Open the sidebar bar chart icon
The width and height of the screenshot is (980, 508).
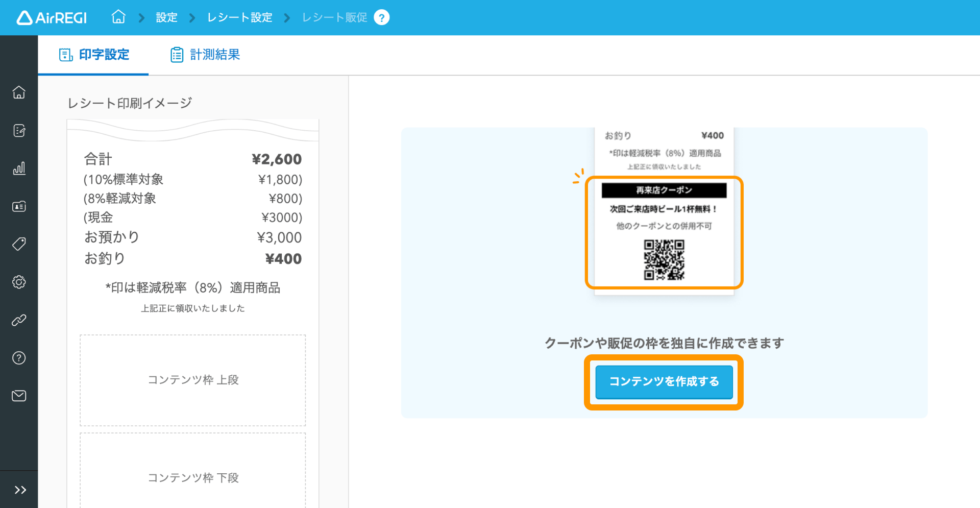coord(19,168)
